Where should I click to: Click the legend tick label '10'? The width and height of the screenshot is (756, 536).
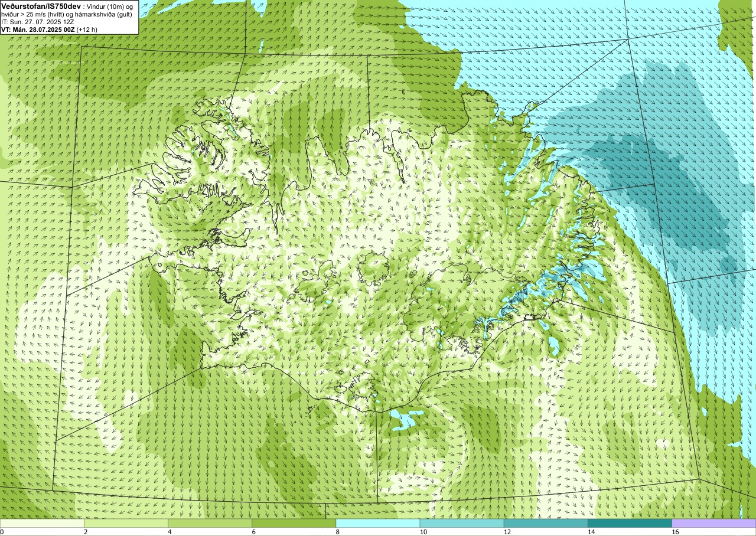point(423,532)
